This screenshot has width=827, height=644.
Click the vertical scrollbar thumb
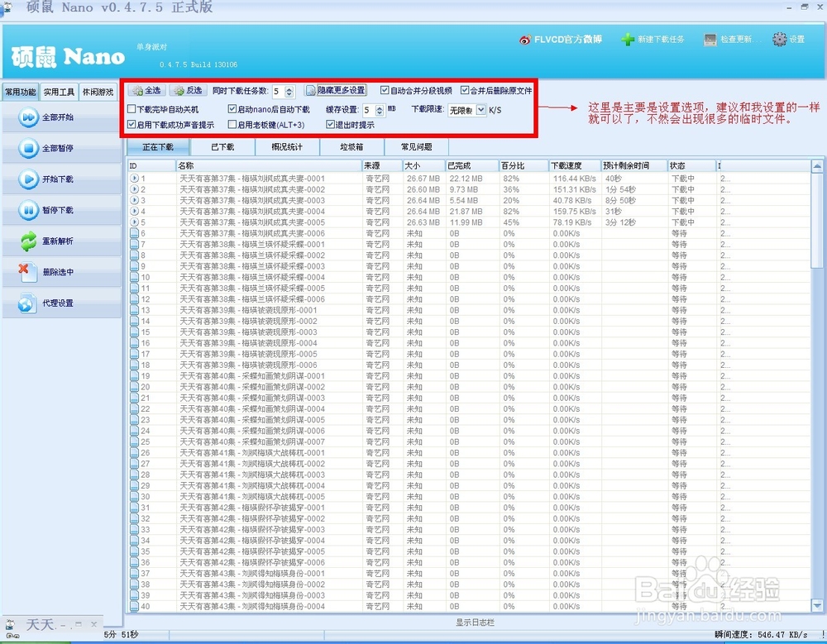tap(817, 222)
